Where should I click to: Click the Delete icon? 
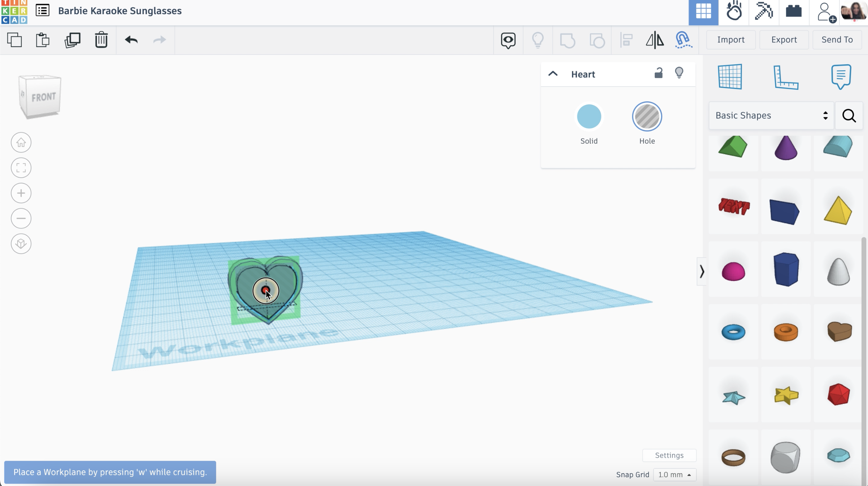(101, 40)
